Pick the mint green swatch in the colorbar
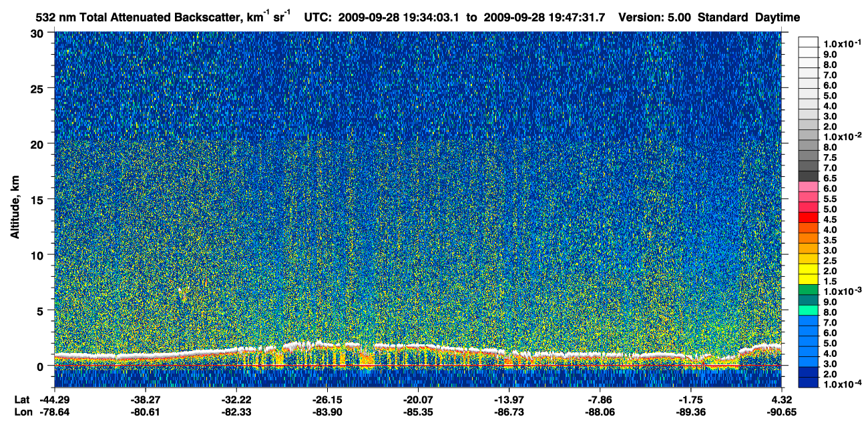 click(809, 310)
